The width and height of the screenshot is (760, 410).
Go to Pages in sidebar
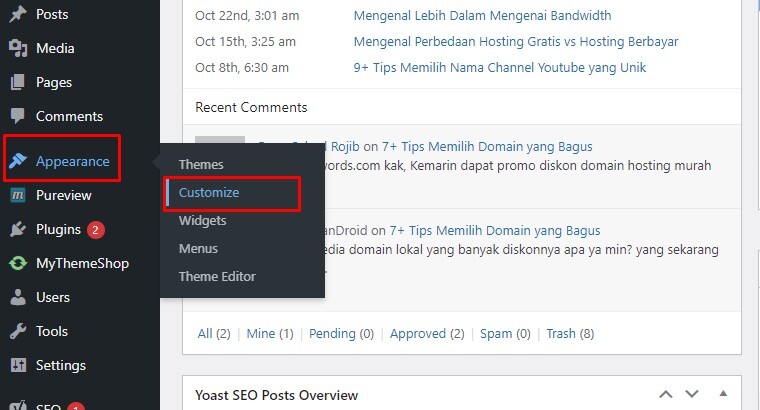coord(54,82)
